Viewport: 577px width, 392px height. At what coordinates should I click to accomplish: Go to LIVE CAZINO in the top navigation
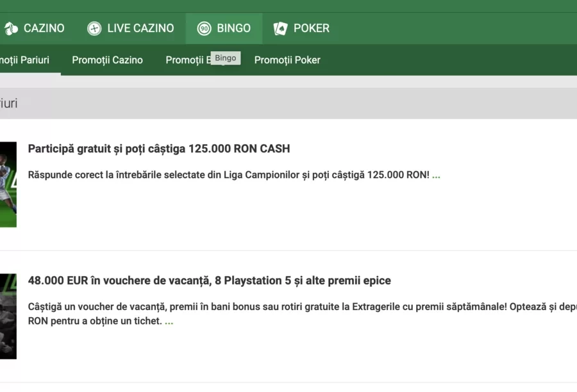[140, 28]
